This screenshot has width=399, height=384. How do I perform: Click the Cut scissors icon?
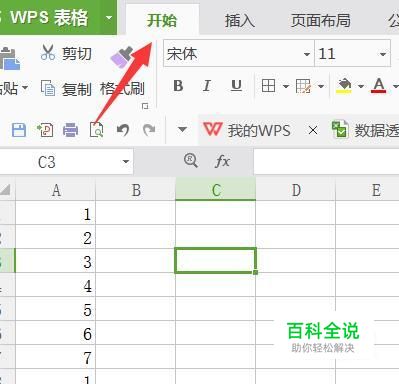48,53
